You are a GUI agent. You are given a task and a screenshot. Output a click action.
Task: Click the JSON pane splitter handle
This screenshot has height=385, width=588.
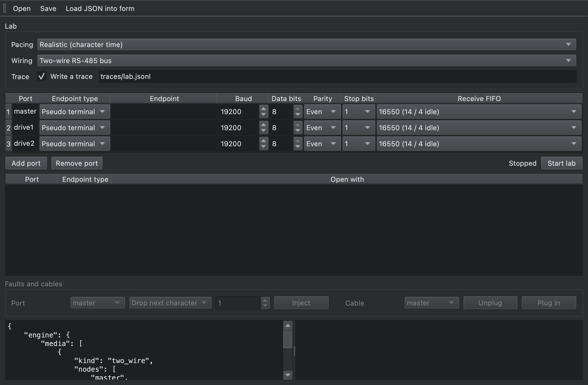[x=294, y=351]
